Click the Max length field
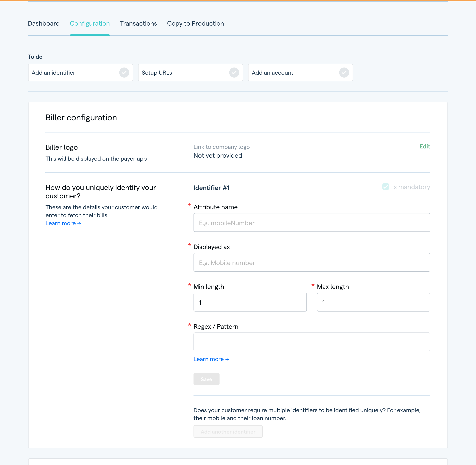 click(x=373, y=302)
